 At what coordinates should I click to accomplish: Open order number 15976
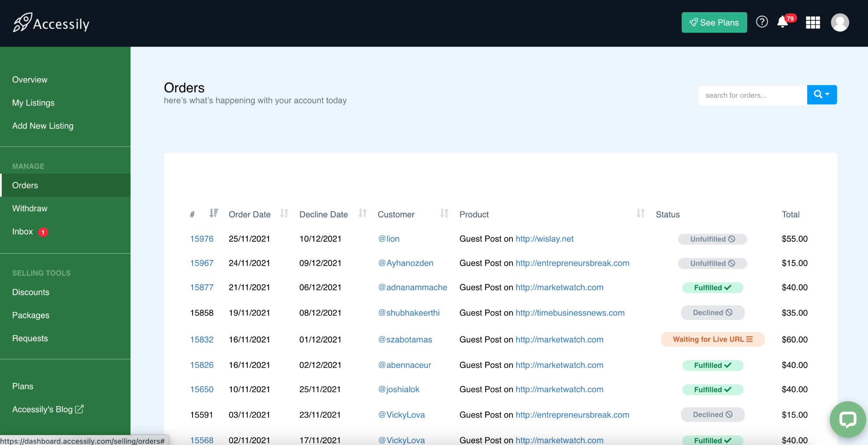click(x=202, y=239)
